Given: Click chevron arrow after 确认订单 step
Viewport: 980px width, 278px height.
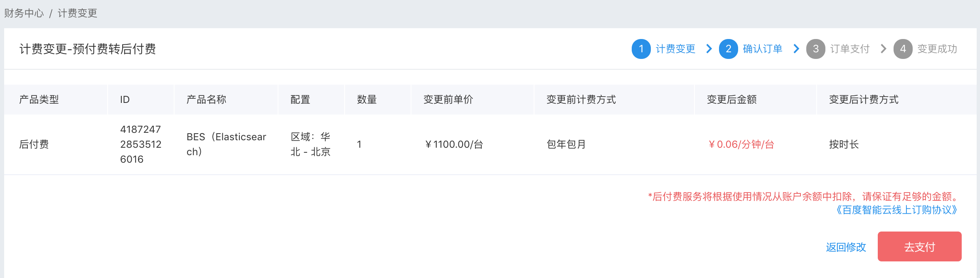Looking at the screenshot, I should click(x=796, y=49).
